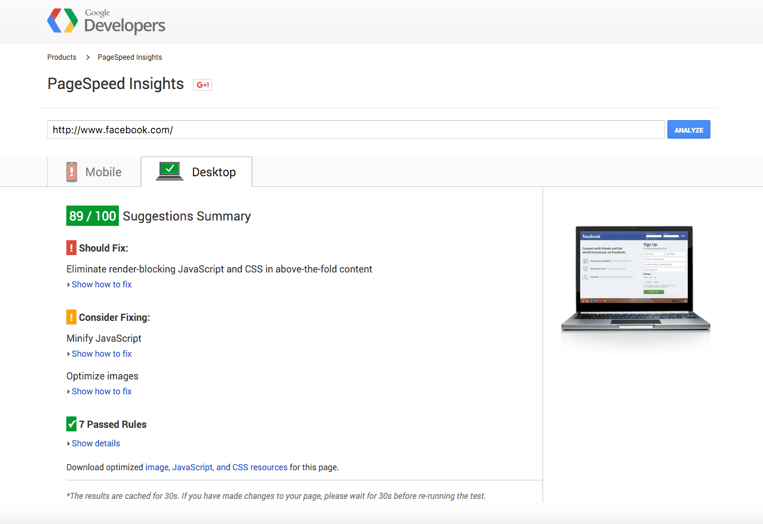Expand Show how to fix for render-blocking JavaScript
This screenshot has width=763, height=524.
[101, 284]
